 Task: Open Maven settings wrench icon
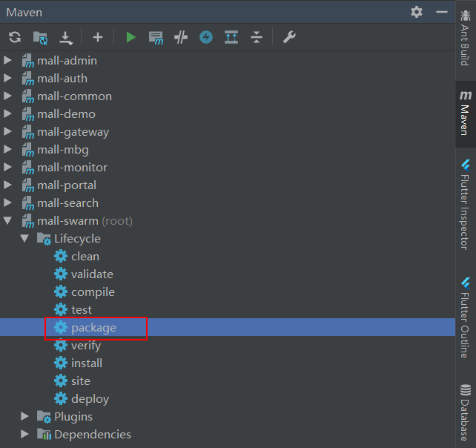289,37
